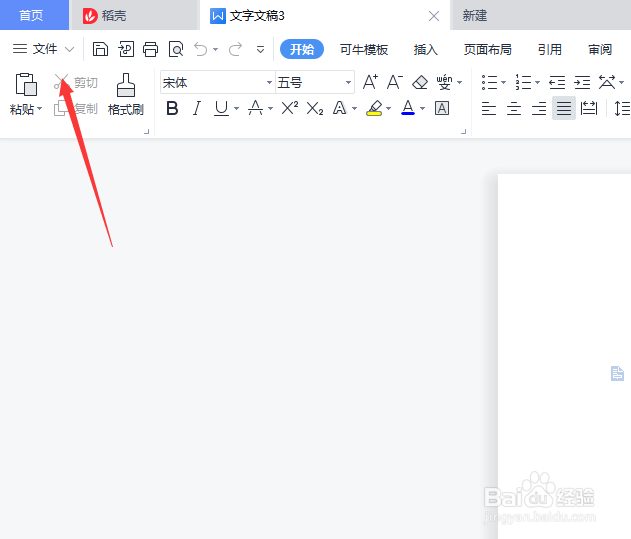
Task: Open Print Preview icon
Action: 176,50
